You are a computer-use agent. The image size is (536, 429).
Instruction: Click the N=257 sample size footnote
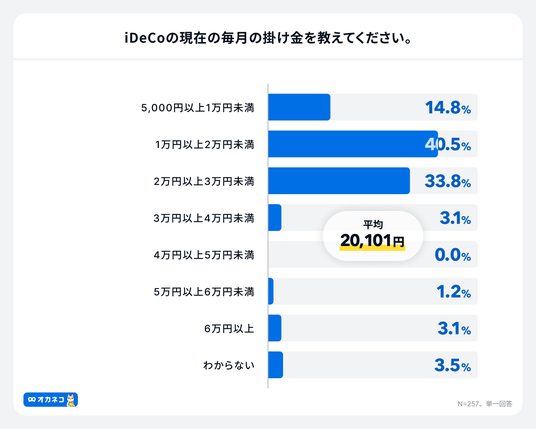click(x=485, y=404)
